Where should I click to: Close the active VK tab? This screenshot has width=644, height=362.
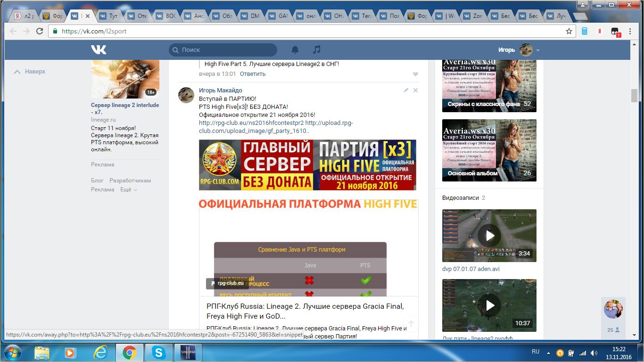tap(88, 16)
